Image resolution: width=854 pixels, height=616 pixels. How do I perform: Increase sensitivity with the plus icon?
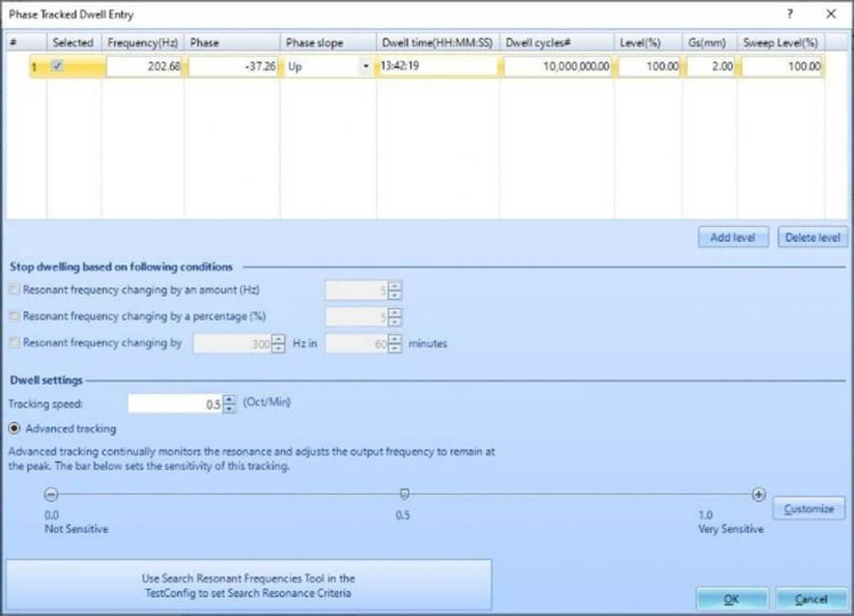pyautogui.click(x=759, y=494)
